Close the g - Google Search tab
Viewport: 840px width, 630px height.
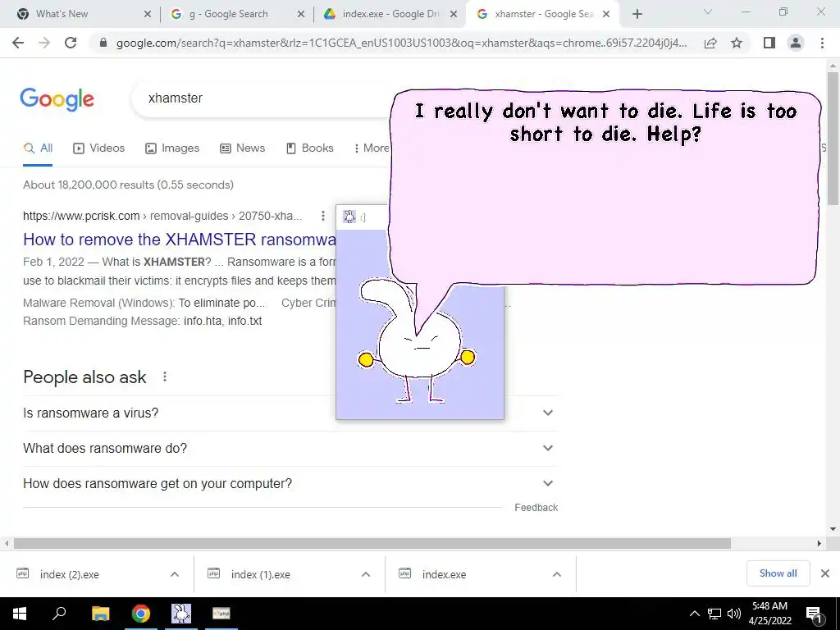[x=301, y=14]
